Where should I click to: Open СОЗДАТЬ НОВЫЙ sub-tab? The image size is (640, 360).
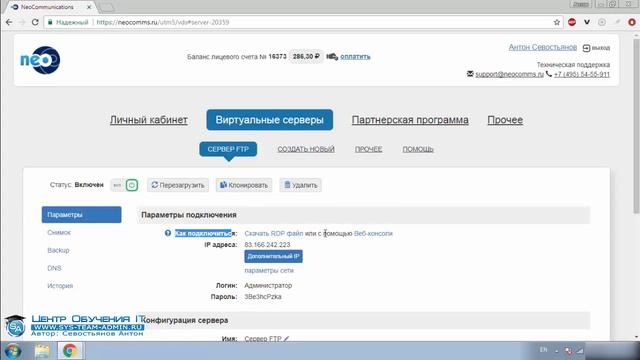tap(306, 149)
